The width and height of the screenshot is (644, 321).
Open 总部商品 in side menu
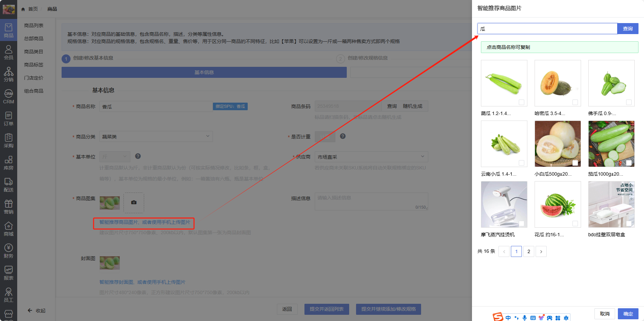34,39
